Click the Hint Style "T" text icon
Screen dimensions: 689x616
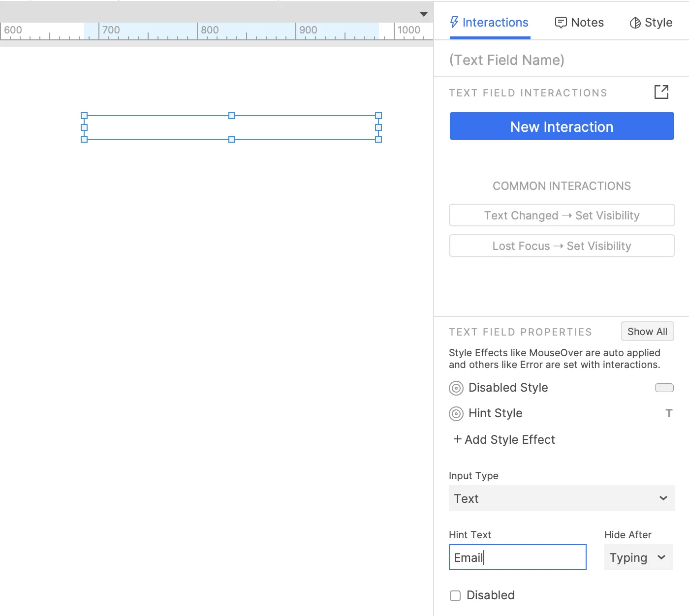[x=668, y=413]
